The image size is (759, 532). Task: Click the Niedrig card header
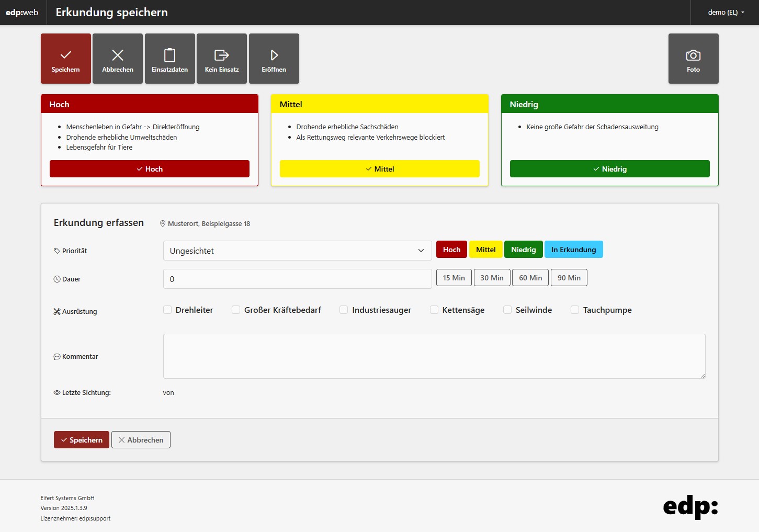tap(610, 104)
